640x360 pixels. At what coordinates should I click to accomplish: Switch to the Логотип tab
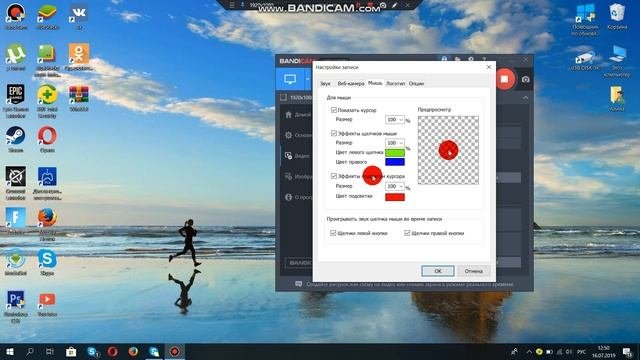[395, 83]
